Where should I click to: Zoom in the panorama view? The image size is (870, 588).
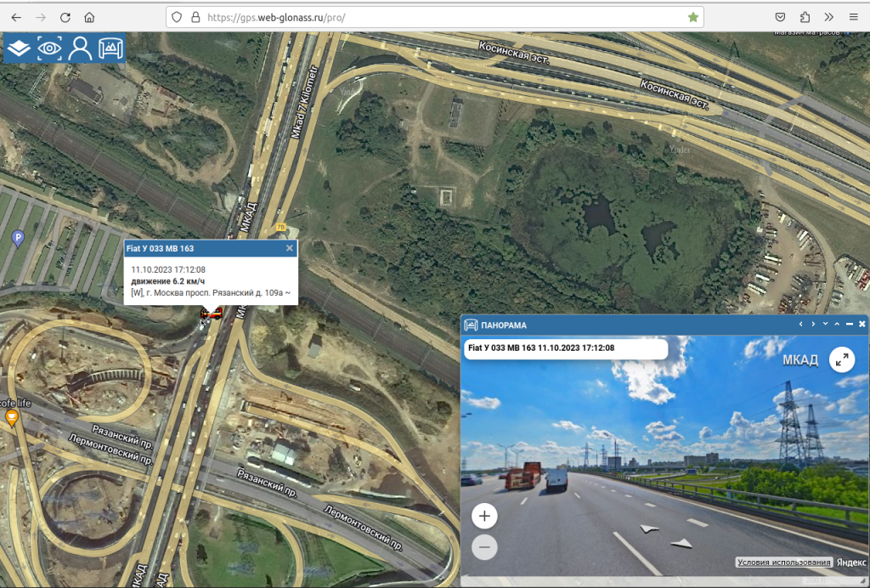coord(484,517)
